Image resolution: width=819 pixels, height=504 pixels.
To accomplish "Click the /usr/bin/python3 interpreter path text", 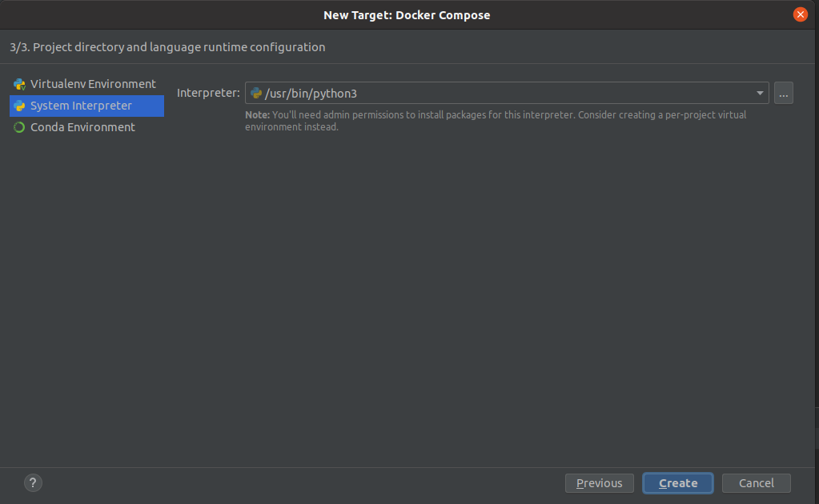I will [x=311, y=94].
